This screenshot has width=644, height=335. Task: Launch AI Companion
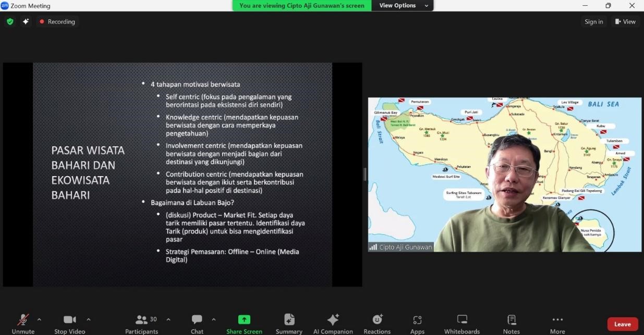click(x=333, y=324)
